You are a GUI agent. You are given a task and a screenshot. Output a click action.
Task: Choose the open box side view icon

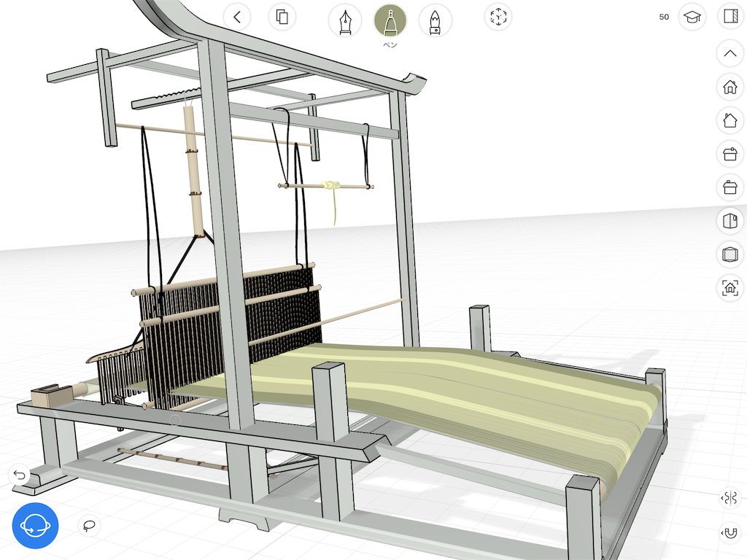point(730,221)
